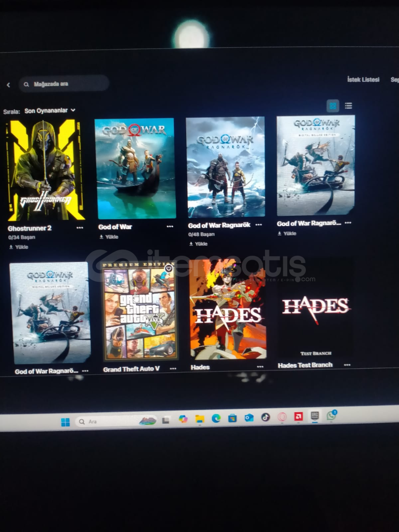This screenshot has height=532, width=399.
Task: Open three-dot menu beside God of War title
Action: [x=170, y=226]
